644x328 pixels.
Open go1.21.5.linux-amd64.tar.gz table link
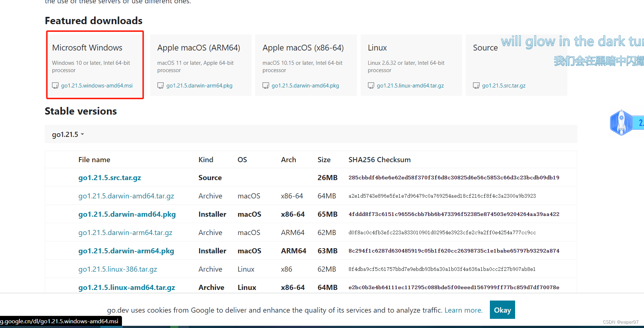[127, 287]
